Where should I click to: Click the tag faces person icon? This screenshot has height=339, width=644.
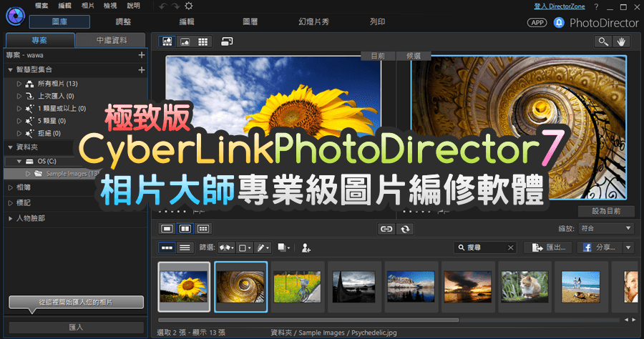point(306,247)
